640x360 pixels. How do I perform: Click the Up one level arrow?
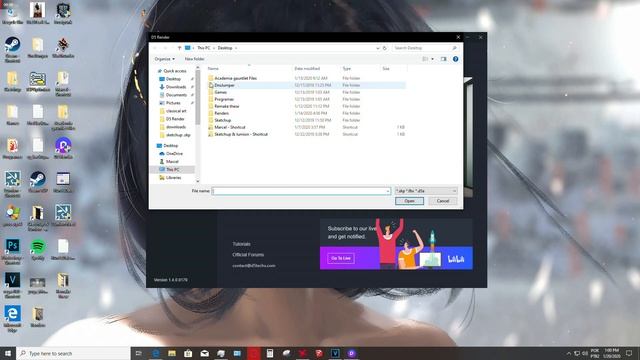tap(179, 48)
